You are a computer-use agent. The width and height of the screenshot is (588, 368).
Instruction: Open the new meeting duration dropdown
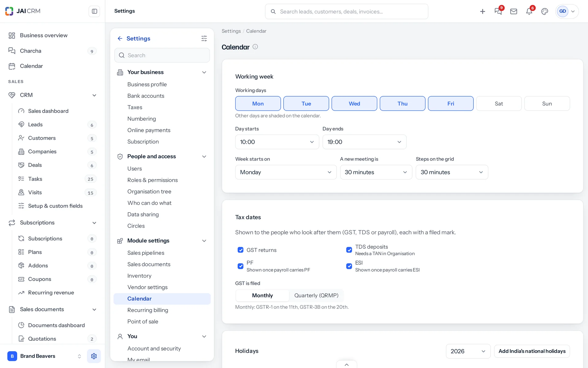coord(376,172)
